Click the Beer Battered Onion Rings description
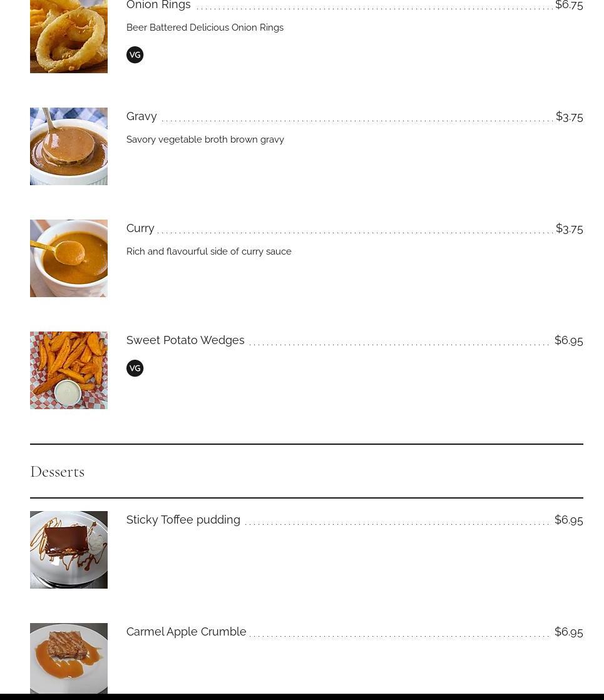The height and width of the screenshot is (700, 604). (x=205, y=28)
